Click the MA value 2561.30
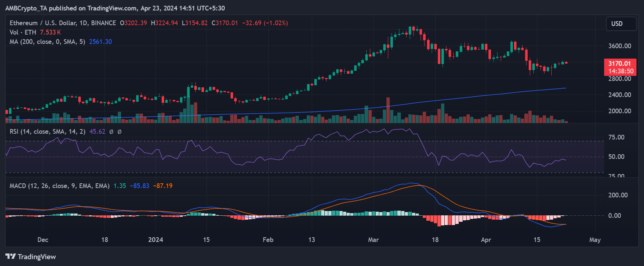This screenshot has width=644, height=266. [101, 42]
